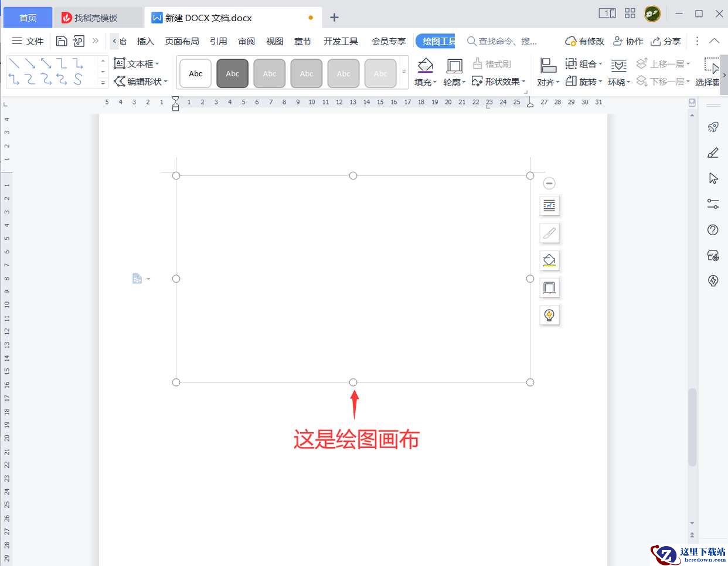Click the floating lightbulb tips icon
This screenshot has width=728, height=566.
click(549, 315)
